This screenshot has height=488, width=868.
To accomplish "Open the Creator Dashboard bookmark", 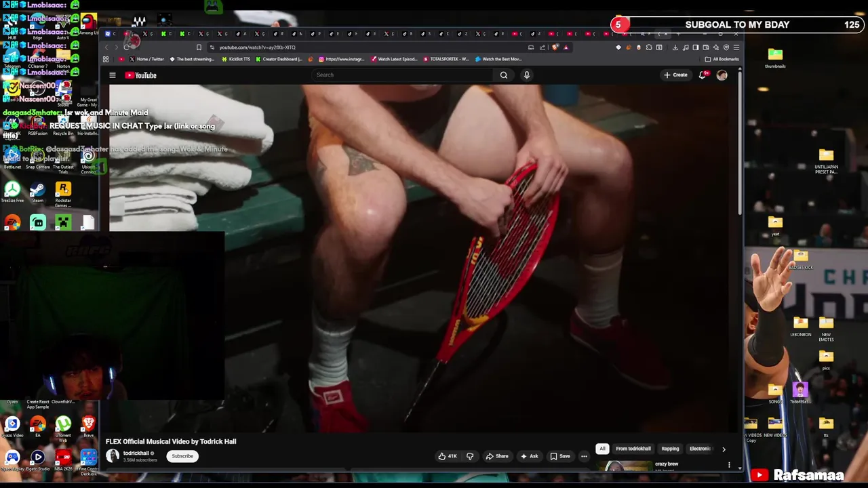I will [x=279, y=59].
